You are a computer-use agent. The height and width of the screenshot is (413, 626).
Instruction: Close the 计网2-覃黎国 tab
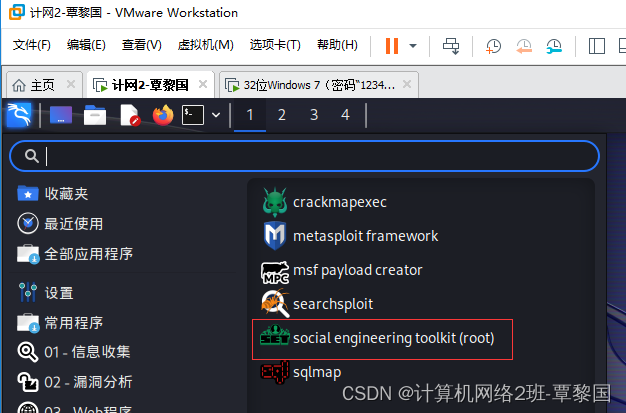pyautogui.click(x=203, y=84)
